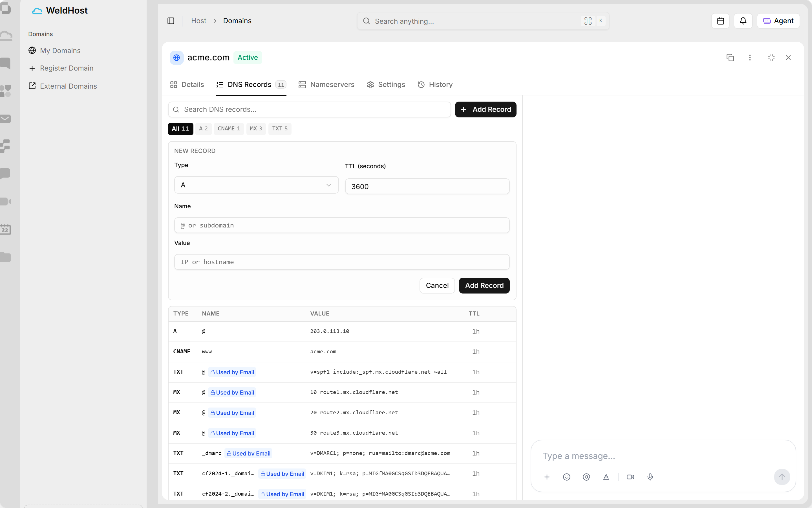Image resolution: width=812 pixels, height=508 pixels.
Task: Cancel the new record form
Action: [x=437, y=286]
